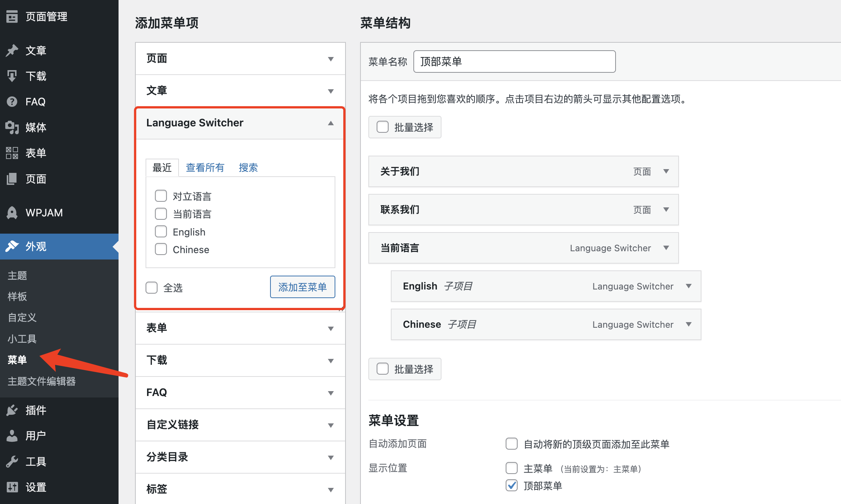This screenshot has height=504, width=841.
Task: Enable the 全选 select all checkbox
Action: (x=152, y=288)
